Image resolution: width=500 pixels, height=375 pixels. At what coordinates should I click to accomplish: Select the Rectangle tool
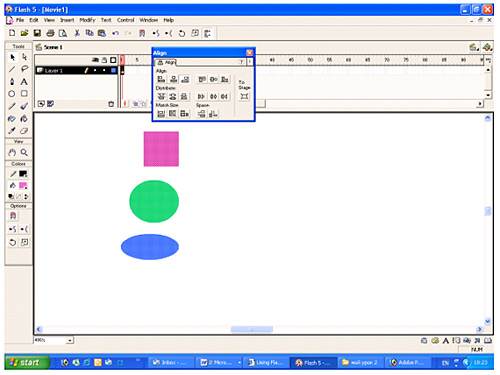(x=24, y=94)
